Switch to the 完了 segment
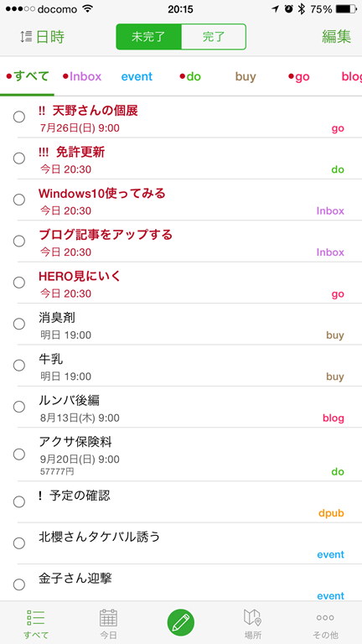 [214, 37]
